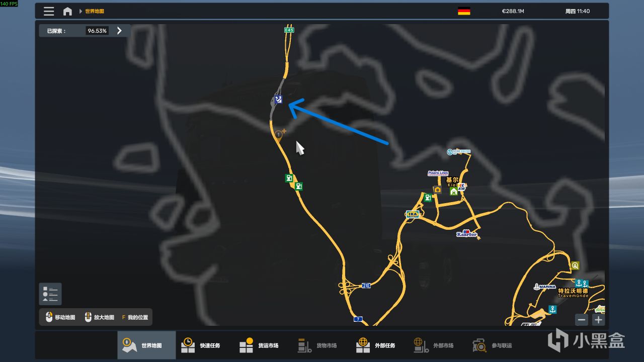Select the upper green fuel station icon
The width and height of the screenshot is (644, 362).
pyautogui.click(x=289, y=178)
